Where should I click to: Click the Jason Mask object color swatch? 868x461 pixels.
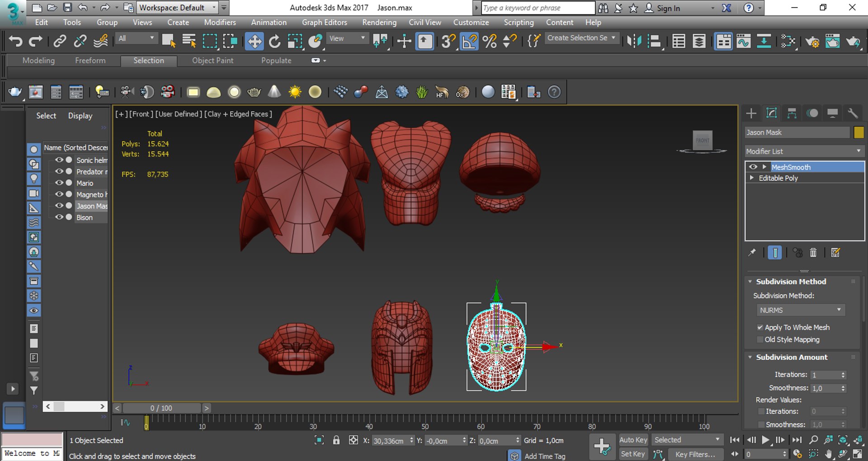(859, 132)
